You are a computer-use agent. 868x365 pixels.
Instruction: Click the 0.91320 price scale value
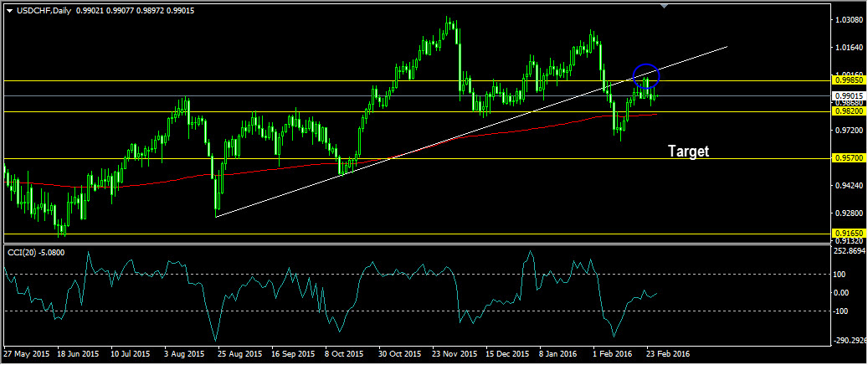pos(850,240)
